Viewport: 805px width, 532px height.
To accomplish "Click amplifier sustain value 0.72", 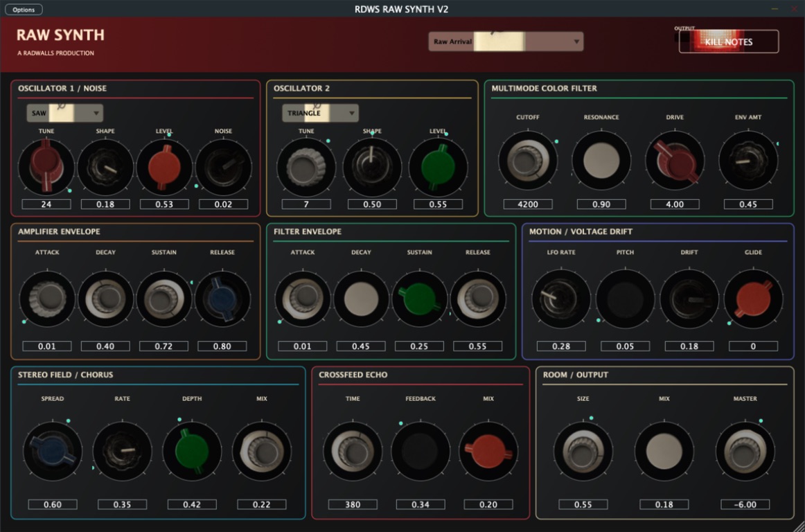I will pyautogui.click(x=163, y=346).
